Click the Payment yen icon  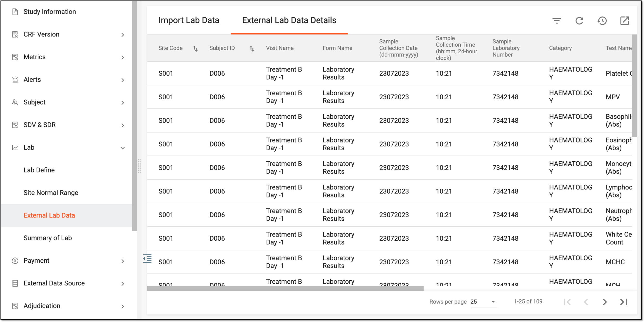(x=15, y=261)
